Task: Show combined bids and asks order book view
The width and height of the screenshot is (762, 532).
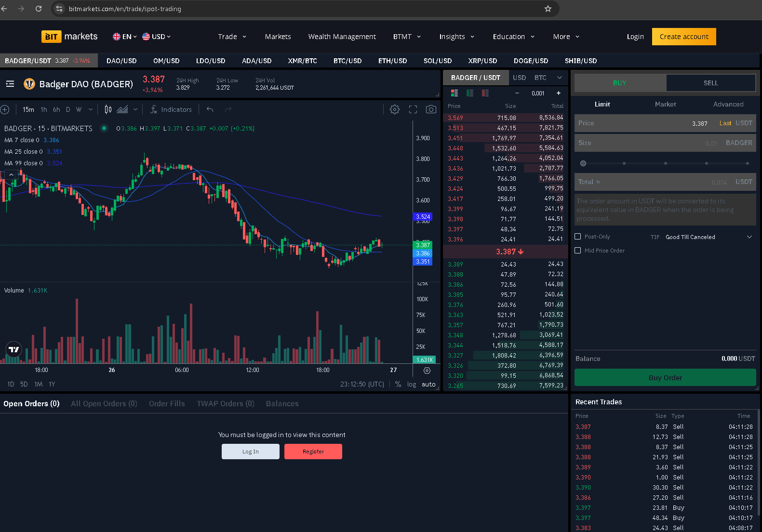Action: pos(455,93)
